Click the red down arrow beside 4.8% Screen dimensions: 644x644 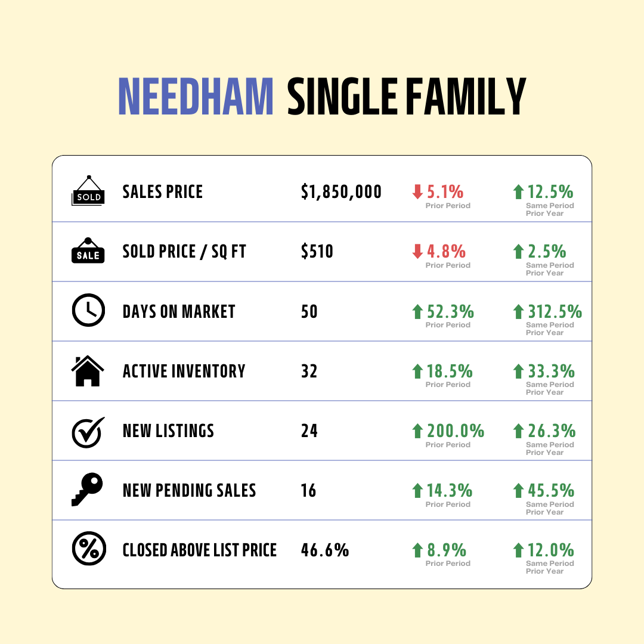(x=417, y=252)
